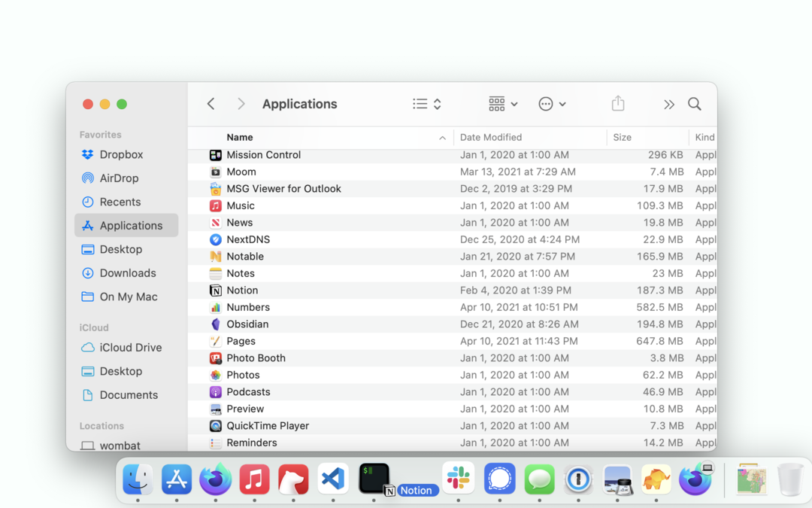Image resolution: width=812 pixels, height=508 pixels.
Task: Select the Obsidian app icon
Action: point(216,324)
